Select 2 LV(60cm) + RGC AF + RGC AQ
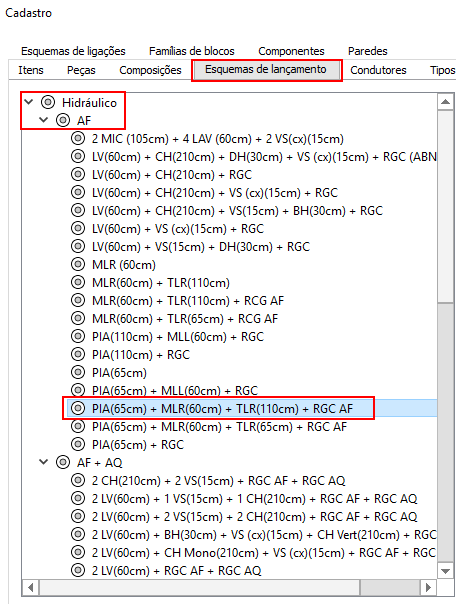 tap(176, 570)
